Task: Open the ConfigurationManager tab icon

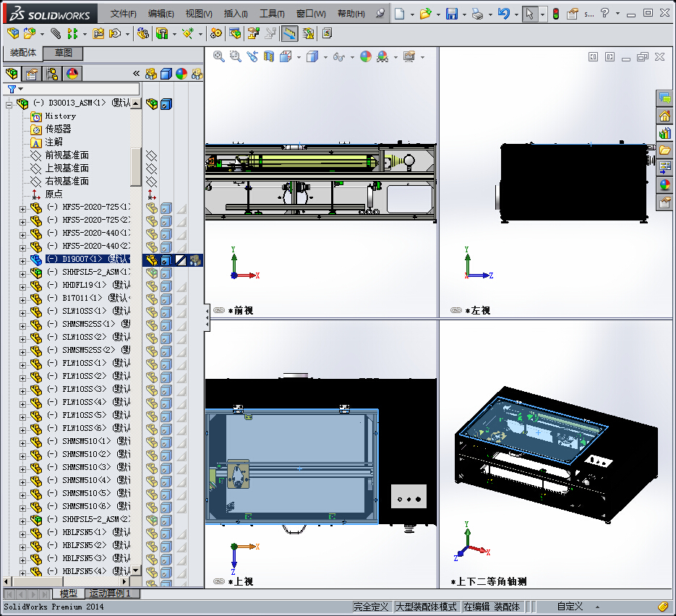Action: click(x=52, y=74)
